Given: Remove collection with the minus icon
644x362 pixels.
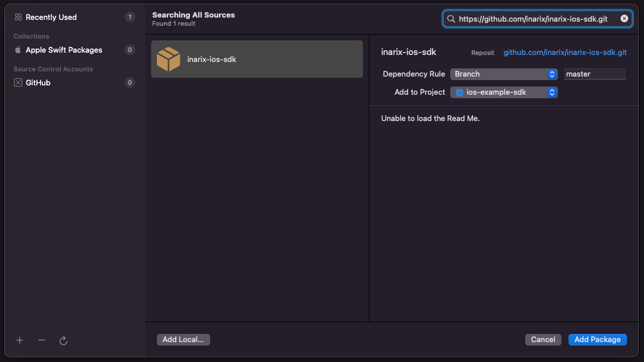Looking at the screenshot, I should tap(42, 340).
